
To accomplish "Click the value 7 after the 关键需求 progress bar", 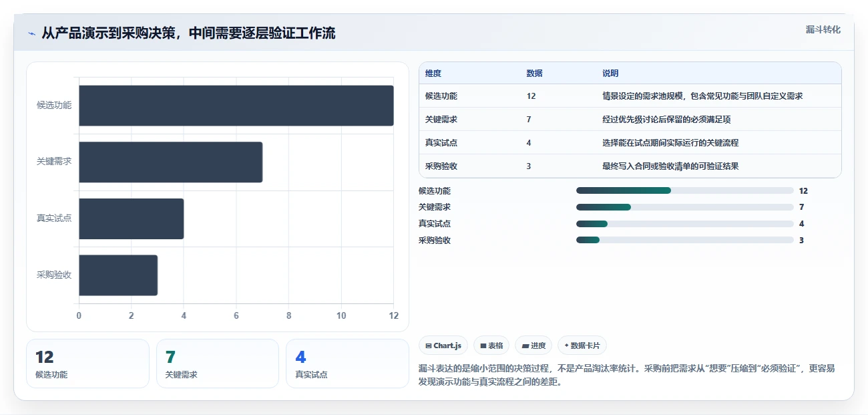I will pyautogui.click(x=801, y=207).
